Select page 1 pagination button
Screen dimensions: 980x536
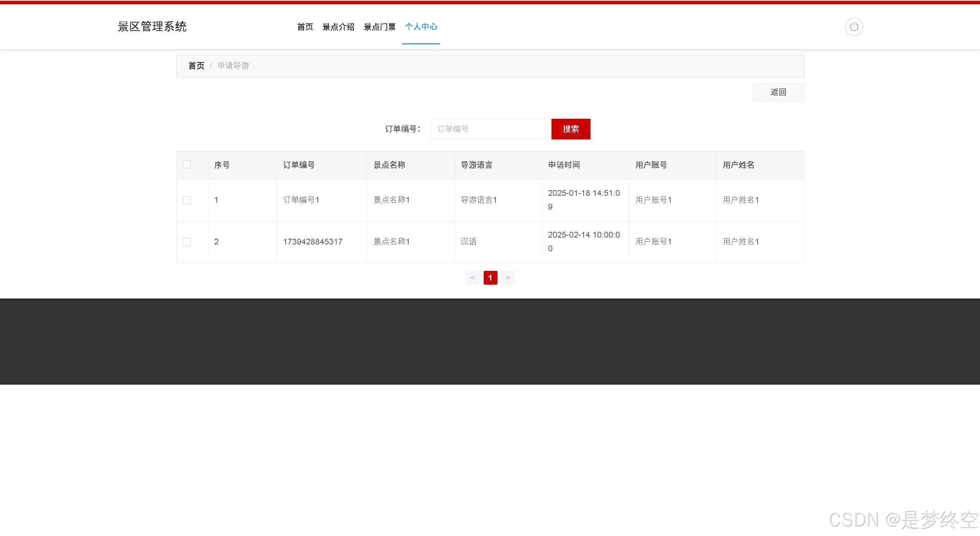(490, 278)
